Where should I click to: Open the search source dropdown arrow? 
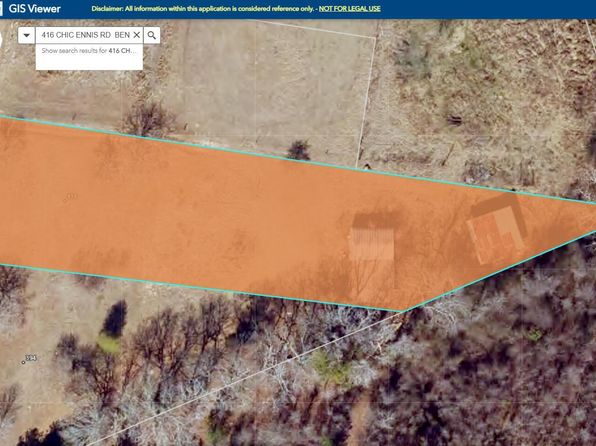(26, 35)
